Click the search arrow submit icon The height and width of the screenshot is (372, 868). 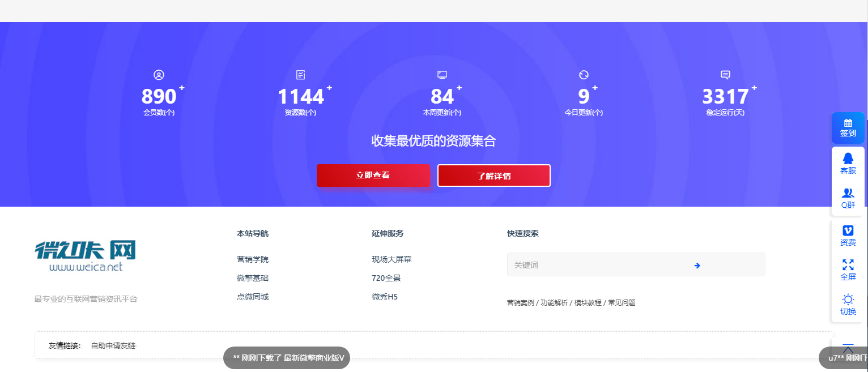coord(697,265)
